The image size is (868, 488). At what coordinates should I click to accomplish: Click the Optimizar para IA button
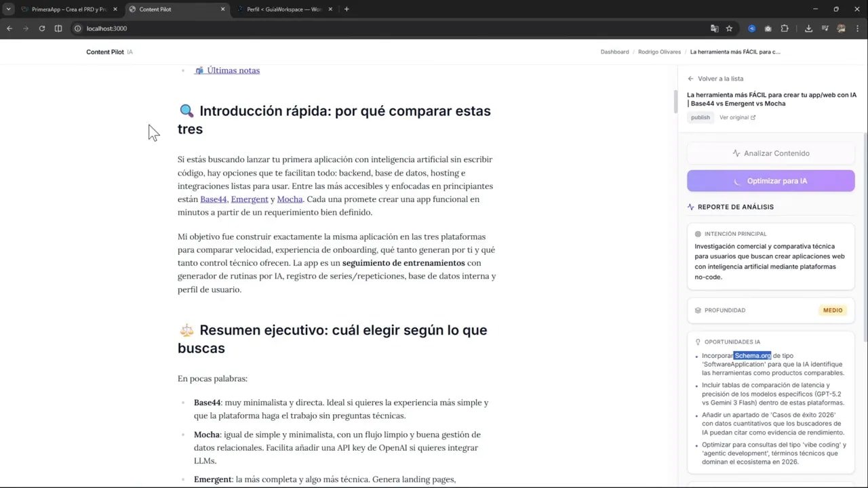click(771, 180)
